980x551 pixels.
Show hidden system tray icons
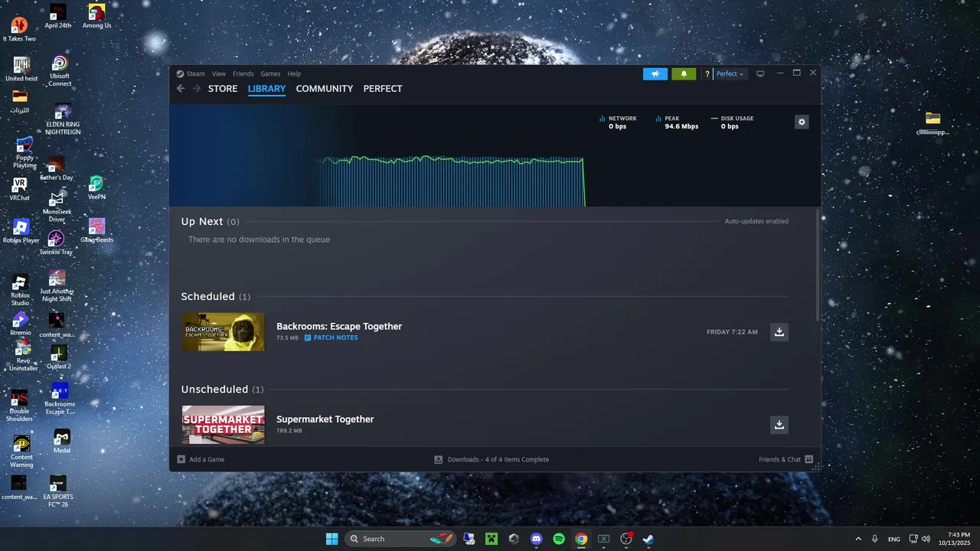[857, 539]
